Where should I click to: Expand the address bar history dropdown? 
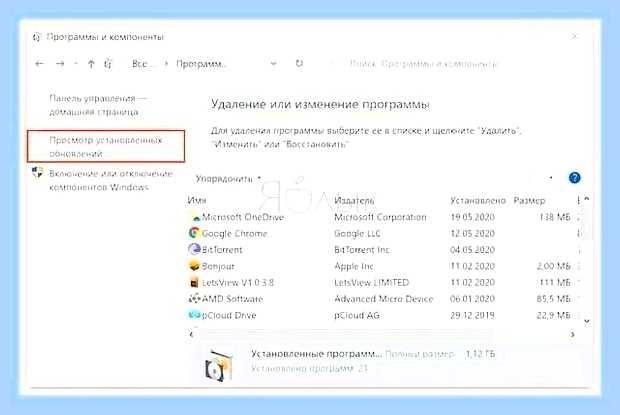(x=273, y=64)
